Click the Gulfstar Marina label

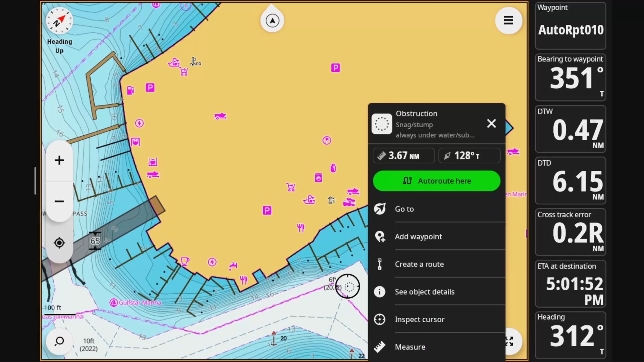pos(140,302)
